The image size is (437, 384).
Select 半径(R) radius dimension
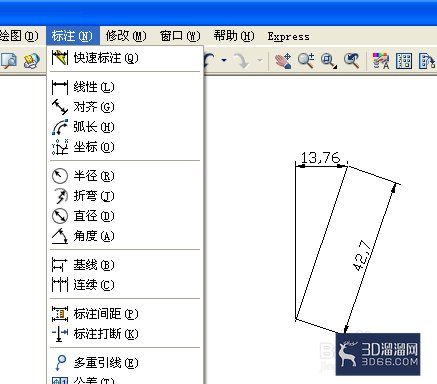(125, 176)
